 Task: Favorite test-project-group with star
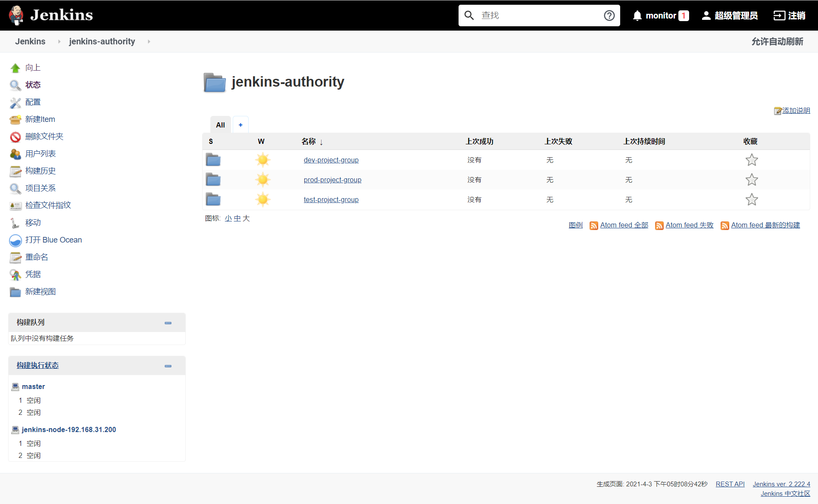point(752,199)
